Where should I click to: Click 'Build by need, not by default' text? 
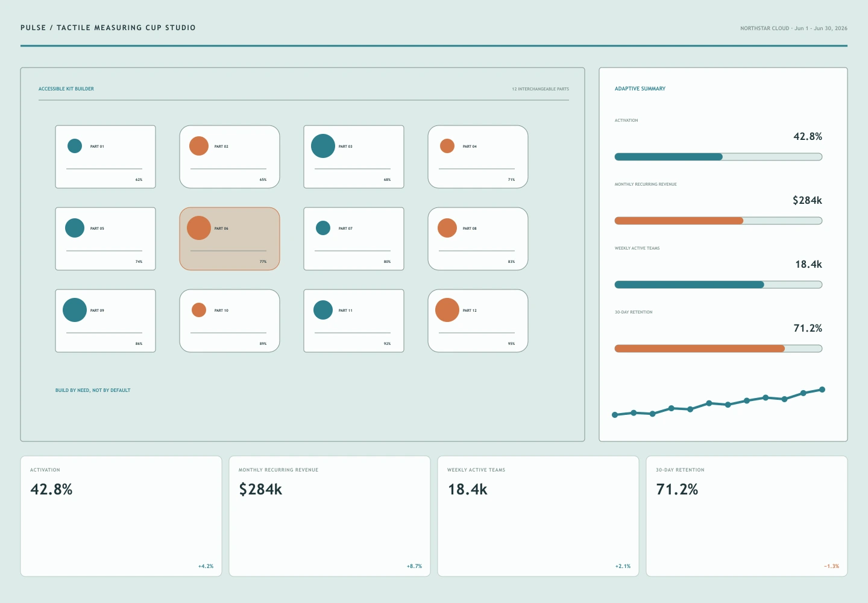[93, 390]
